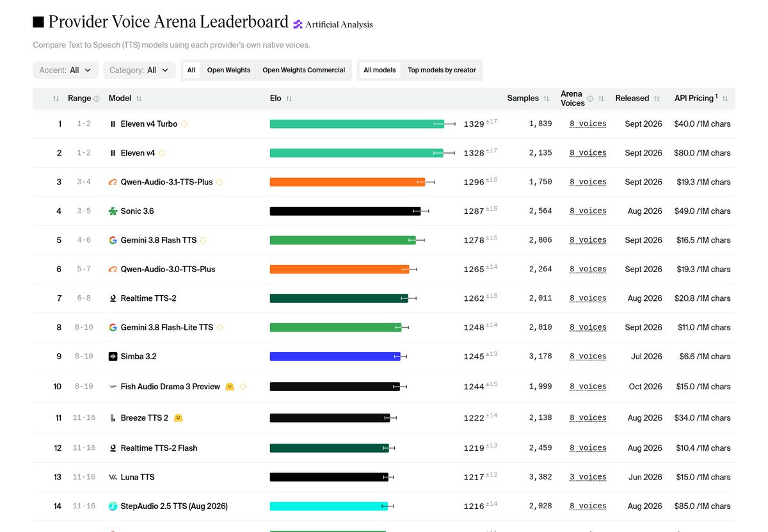Viewport: 768px width, 532px height.
Task: Click the Aug 2026 release date for Realtime TTS-2
Action: click(x=645, y=298)
